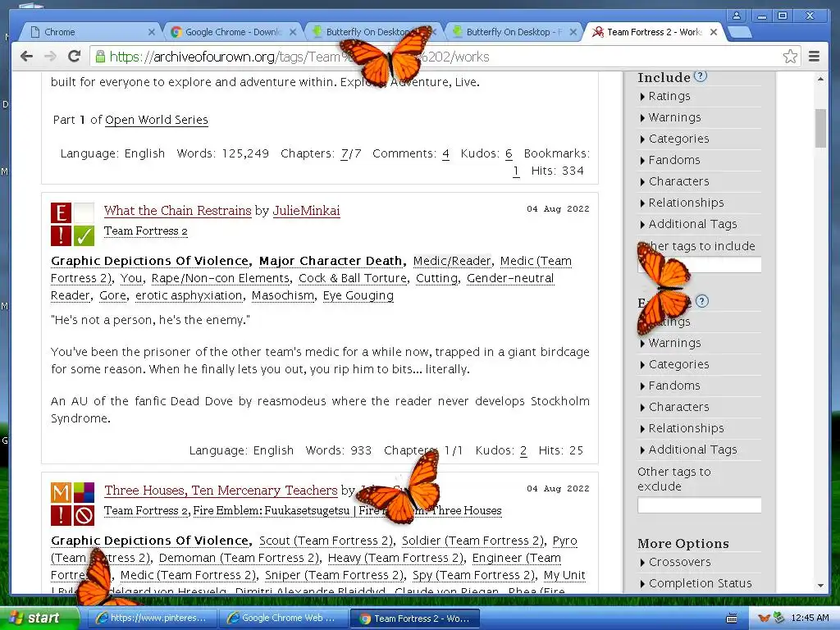Go back with the browser back arrow
This screenshot has width=840, height=630.
26,57
